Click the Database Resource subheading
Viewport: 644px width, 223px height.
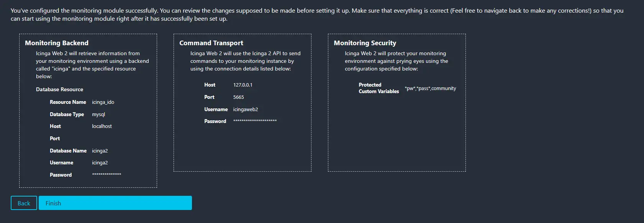click(x=59, y=89)
